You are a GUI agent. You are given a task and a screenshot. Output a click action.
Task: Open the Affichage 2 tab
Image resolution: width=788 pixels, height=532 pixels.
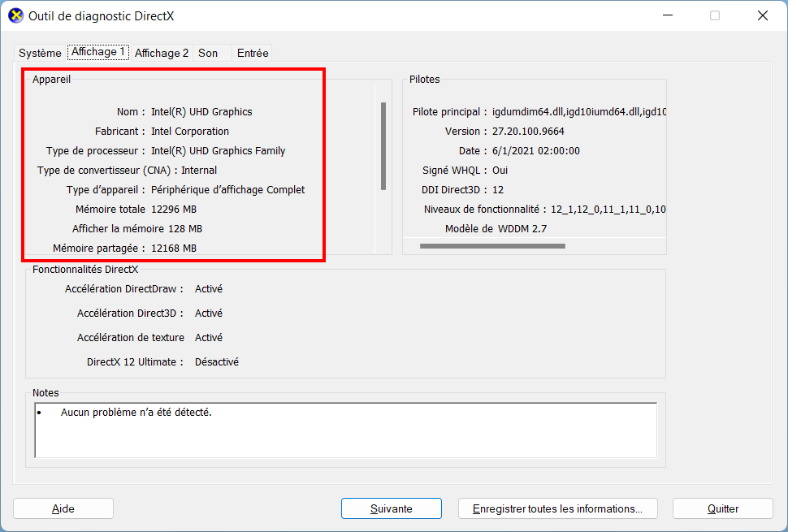[162, 53]
